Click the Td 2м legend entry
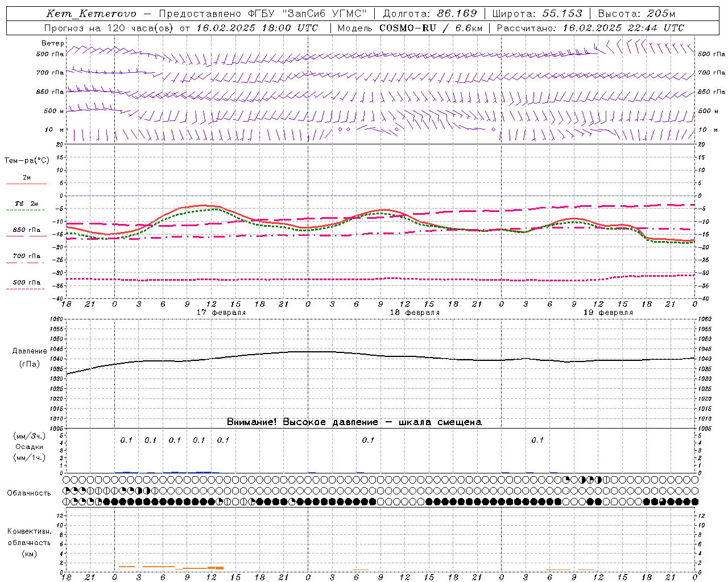 (x=27, y=203)
